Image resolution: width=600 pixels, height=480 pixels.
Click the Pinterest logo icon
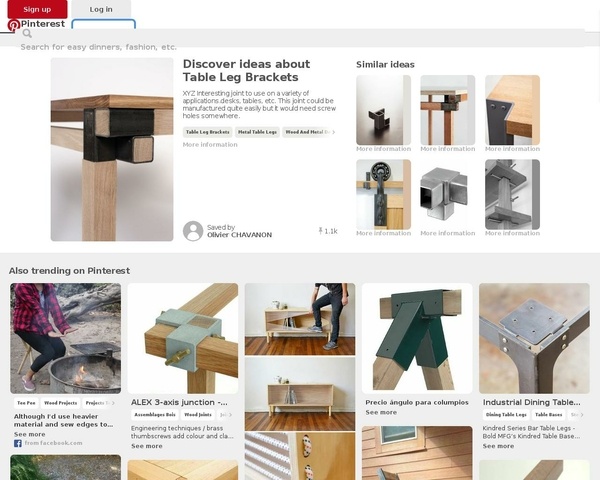14,25
